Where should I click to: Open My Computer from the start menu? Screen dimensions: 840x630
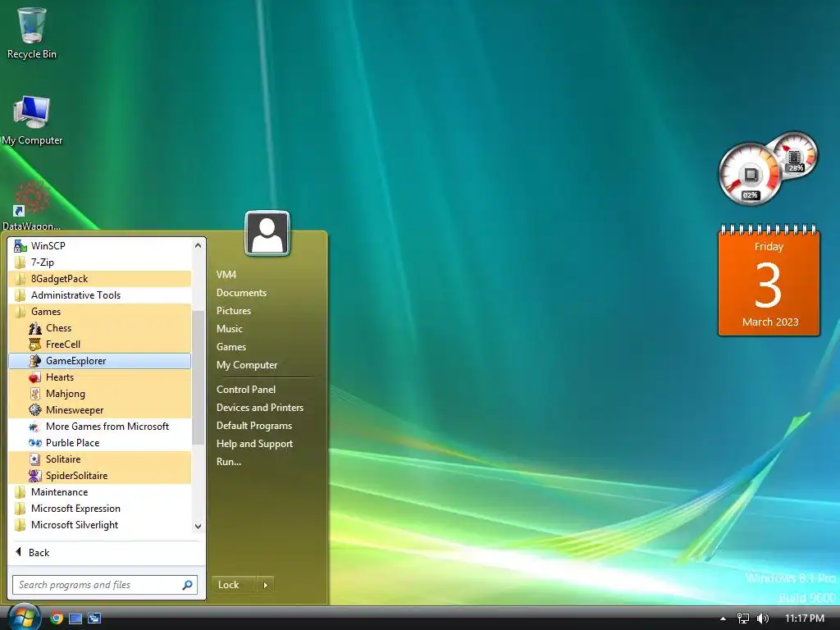247,365
